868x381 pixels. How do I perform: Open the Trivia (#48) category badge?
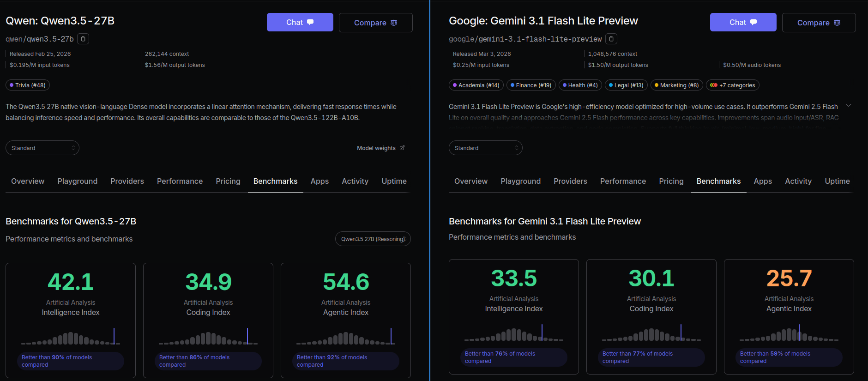pos(28,85)
